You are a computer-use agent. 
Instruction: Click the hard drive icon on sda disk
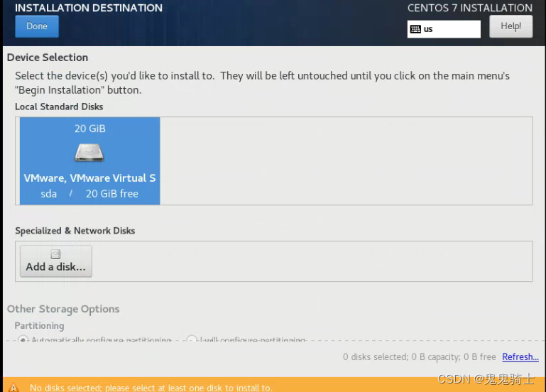coord(89,153)
